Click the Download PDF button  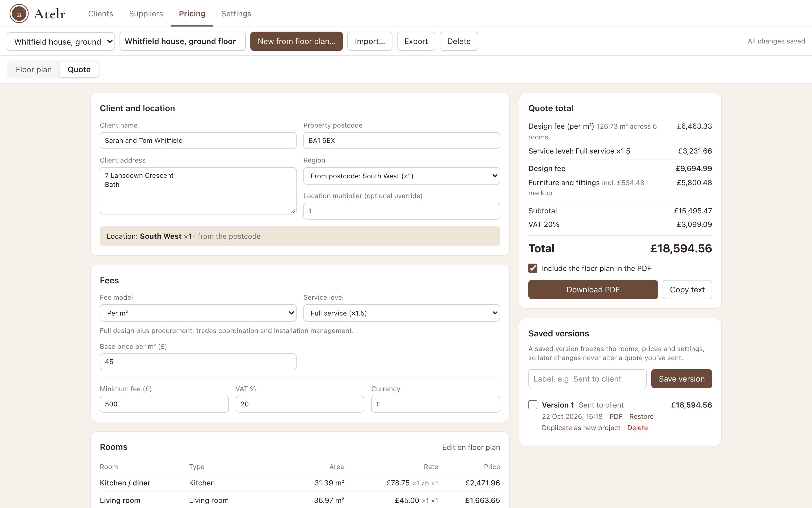click(593, 290)
